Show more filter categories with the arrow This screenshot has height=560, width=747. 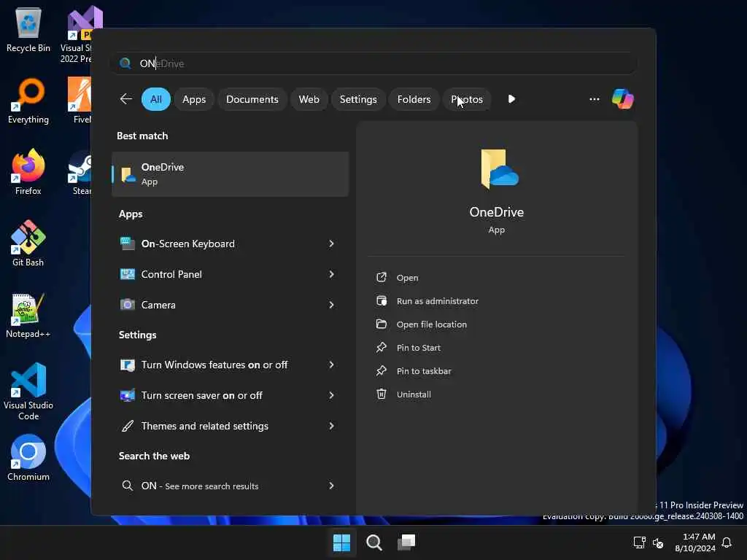pyautogui.click(x=511, y=99)
